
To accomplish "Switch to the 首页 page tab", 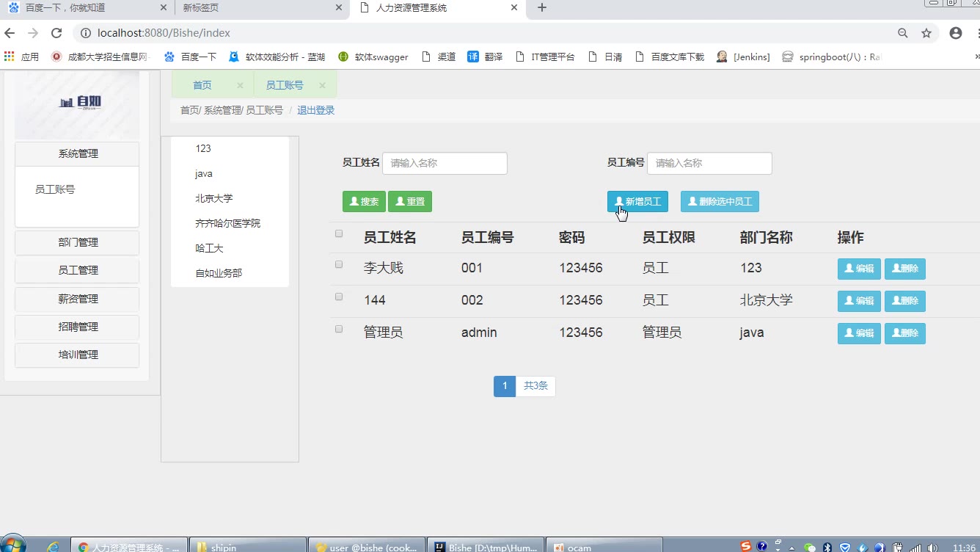I will click(x=202, y=85).
